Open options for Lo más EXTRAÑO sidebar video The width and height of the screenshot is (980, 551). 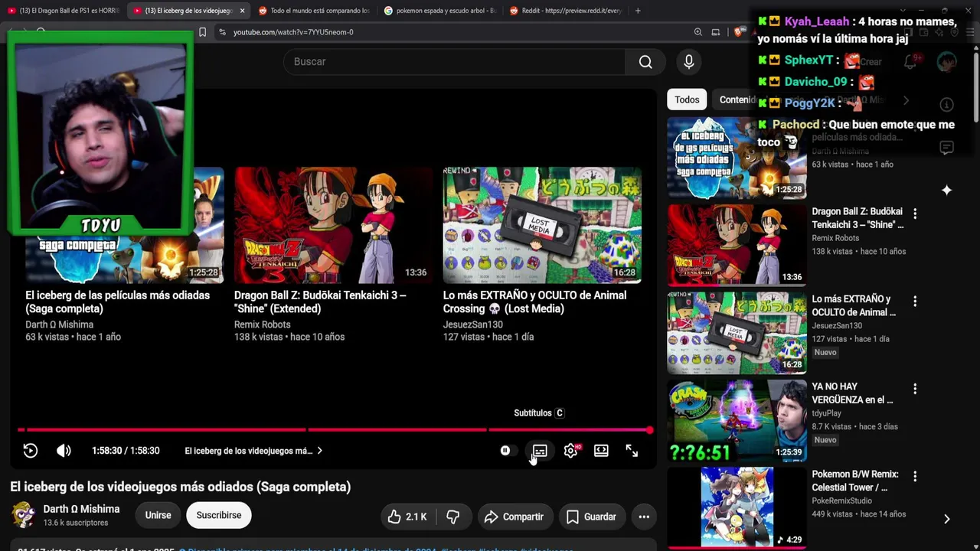click(x=915, y=302)
